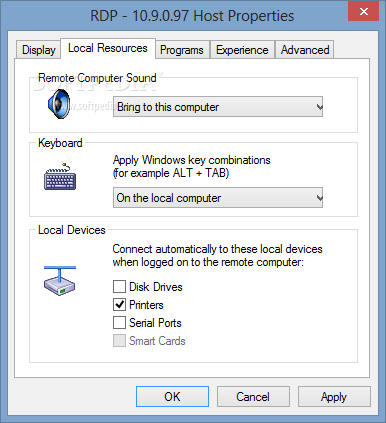Open the 'On the local computer' keyboard dropdown
Viewport: 386px width, 423px height.
[x=218, y=198]
